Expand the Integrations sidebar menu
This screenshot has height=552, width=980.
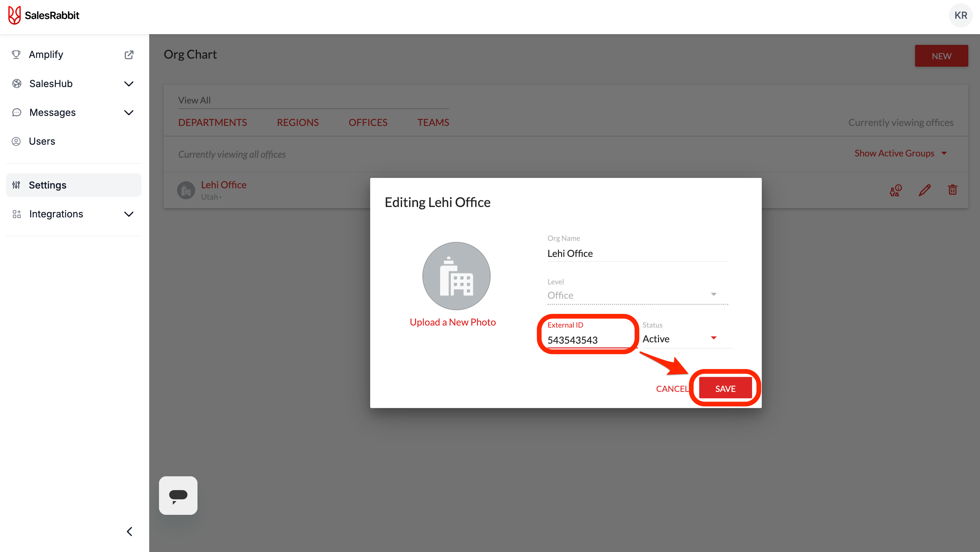click(129, 214)
